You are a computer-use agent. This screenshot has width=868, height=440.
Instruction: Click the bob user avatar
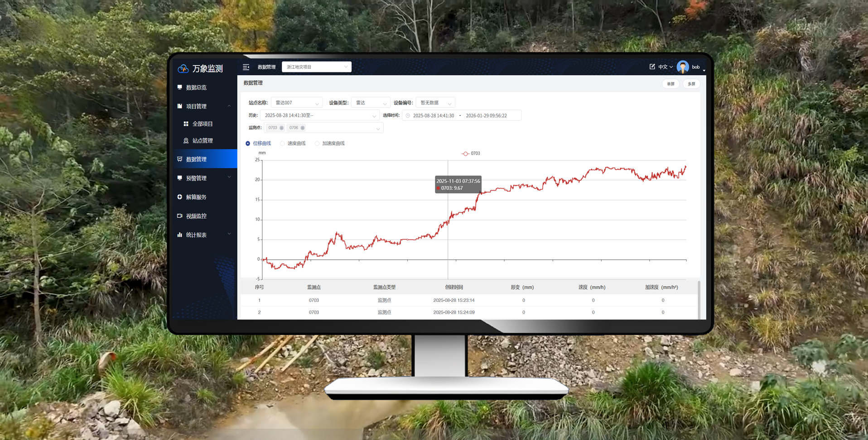coord(682,67)
